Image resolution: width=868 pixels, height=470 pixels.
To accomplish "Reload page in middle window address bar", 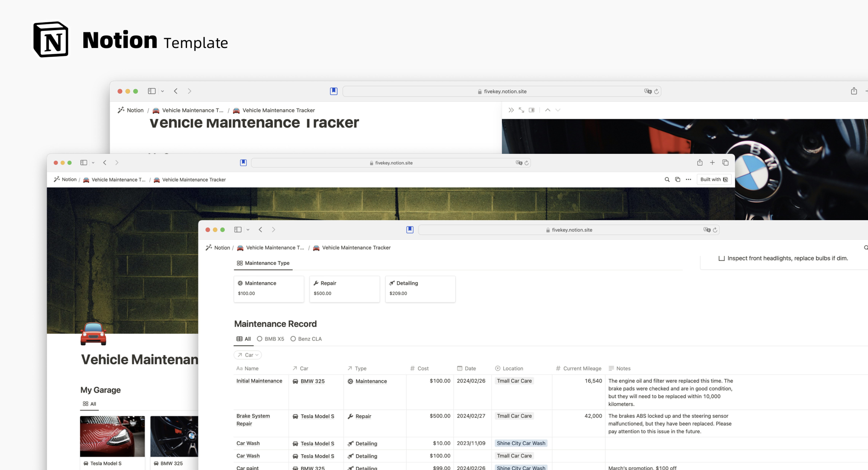I will click(x=527, y=163).
